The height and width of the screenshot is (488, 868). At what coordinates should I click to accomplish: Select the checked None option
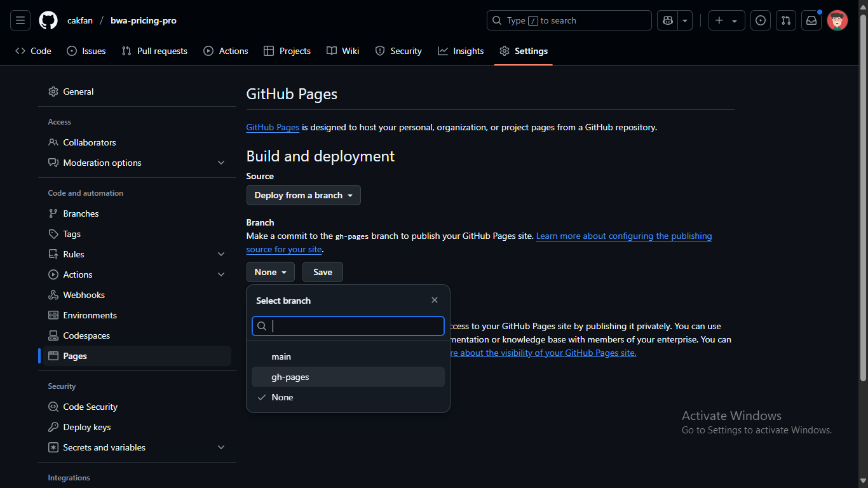[x=348, y=397]
